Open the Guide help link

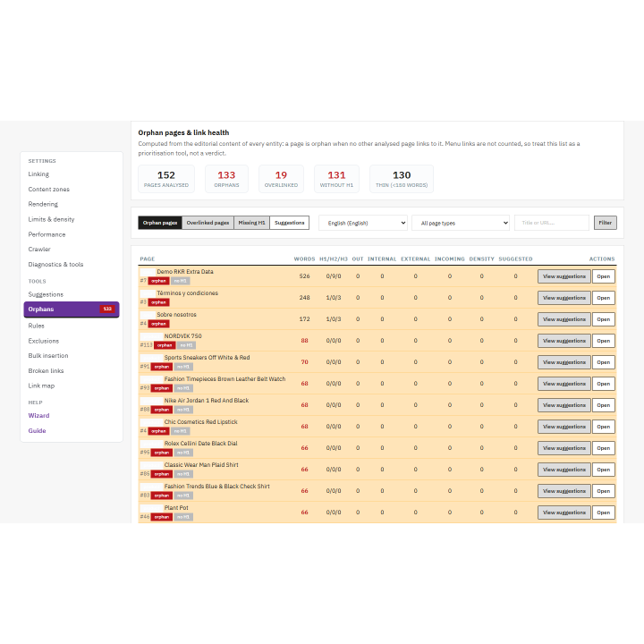pos(37,431)
